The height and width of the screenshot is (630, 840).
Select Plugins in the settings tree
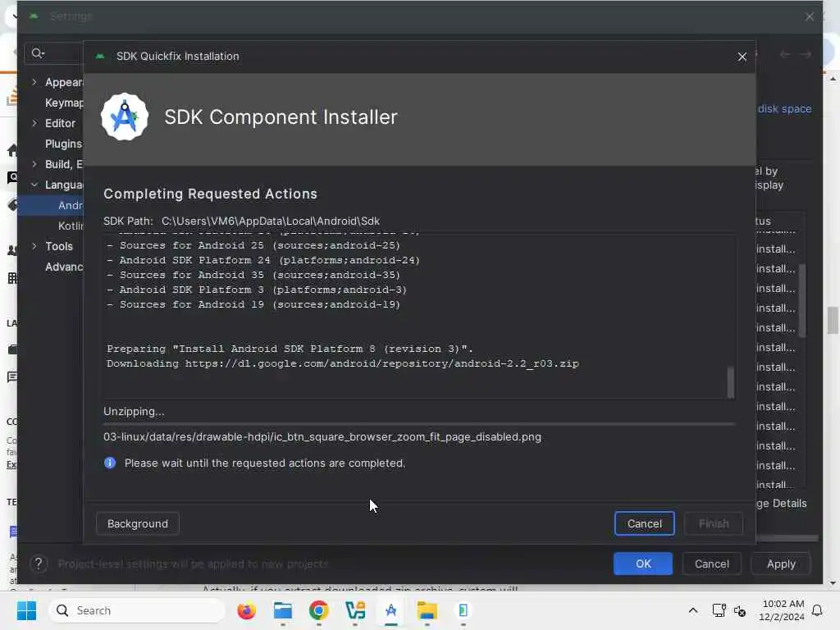tap(63, 144)
